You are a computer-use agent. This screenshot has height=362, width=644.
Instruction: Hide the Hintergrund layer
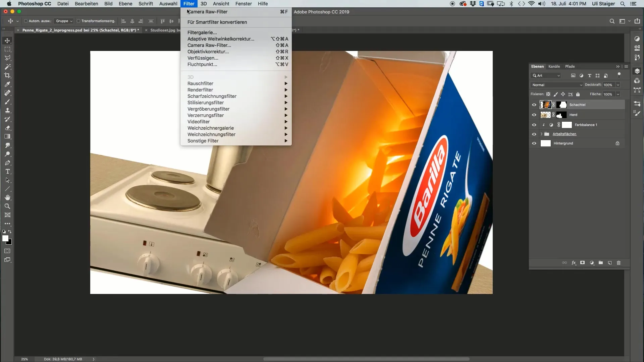pyautogui.click(x=534, y=143)
